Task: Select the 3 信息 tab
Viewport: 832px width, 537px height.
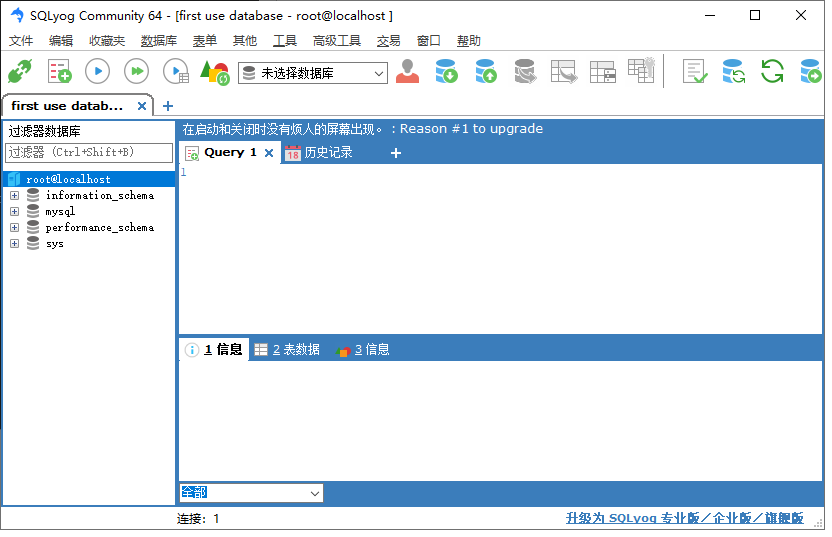Action: click(x=363, y=350)
